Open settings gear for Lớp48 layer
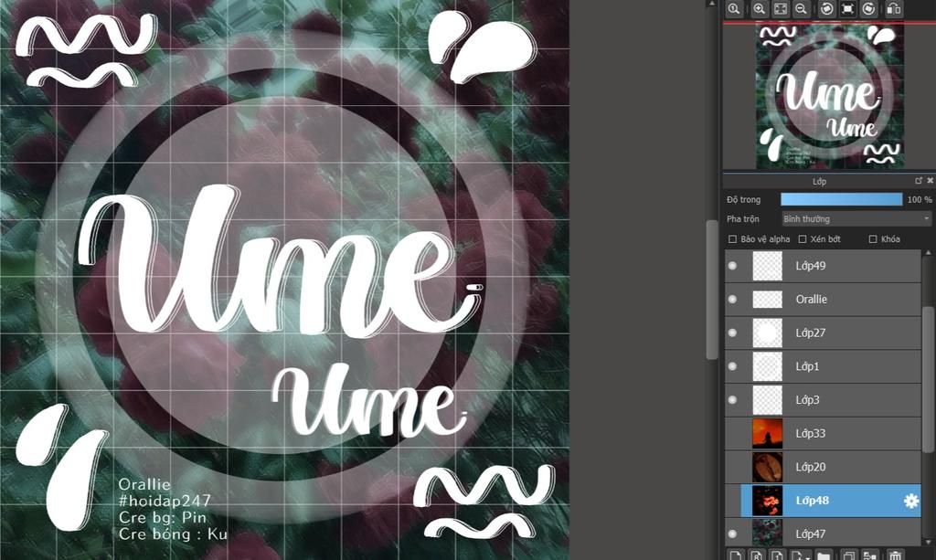Viewport: 936px width, 560px height. 911,501
